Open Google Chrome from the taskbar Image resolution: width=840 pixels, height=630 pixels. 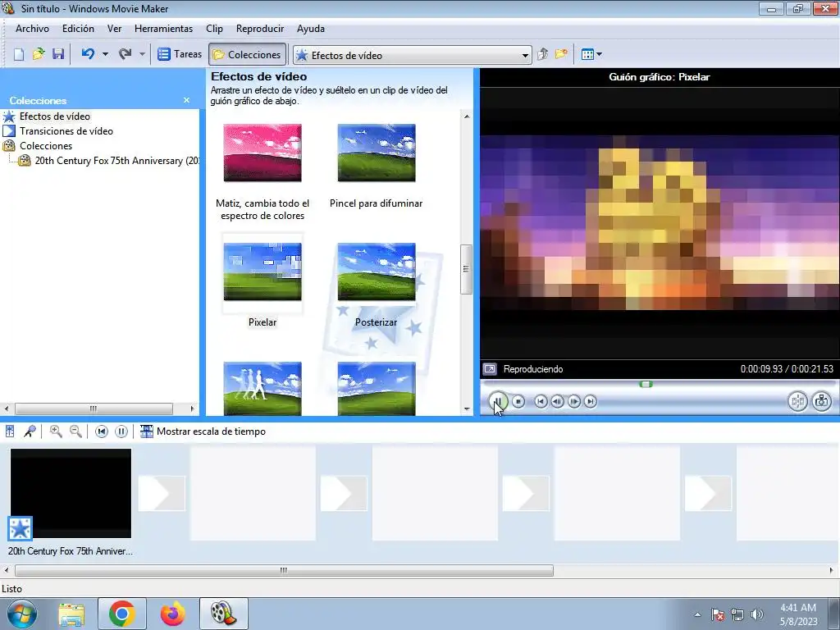click(x=121, y=614)
